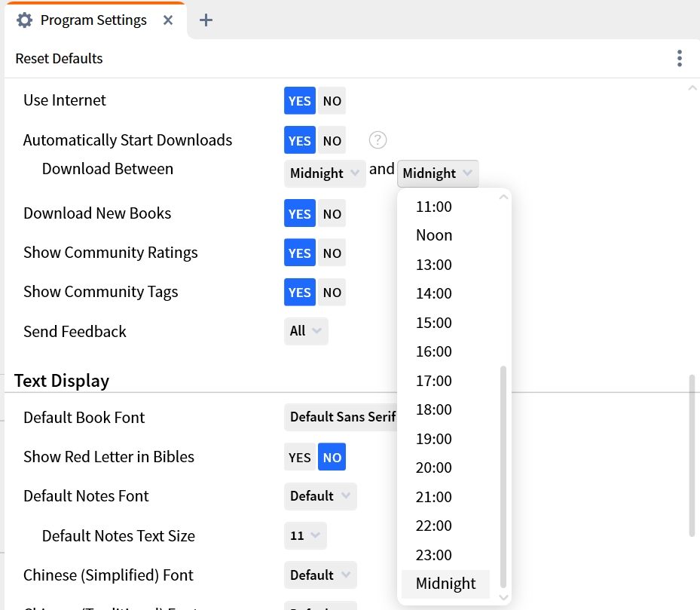
Task: Enable Automatically Start Downloads with YES
Action: [x=300, y=140]
